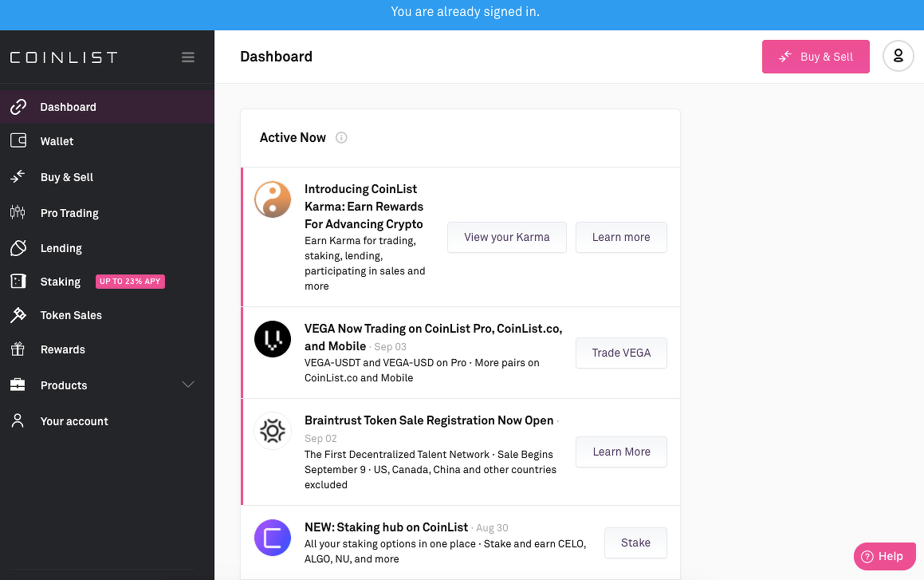Click the Token Sales gavel icon

(18, 315)
